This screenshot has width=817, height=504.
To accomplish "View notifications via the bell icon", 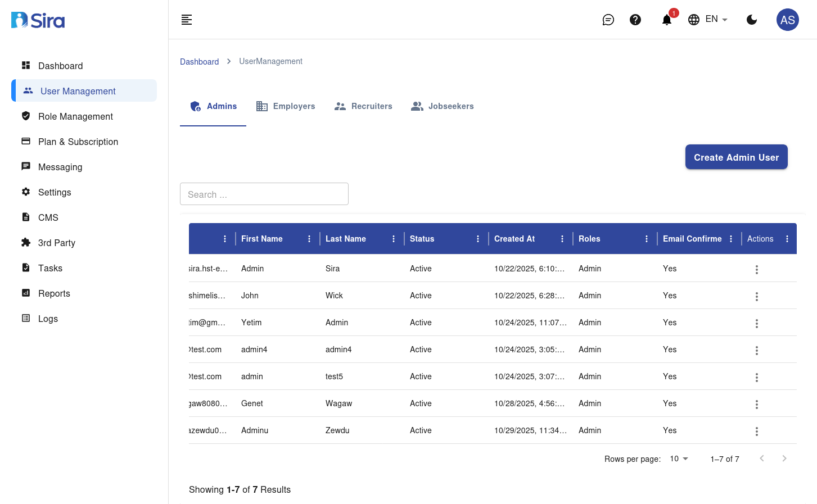I will click(x=666, y=19).
